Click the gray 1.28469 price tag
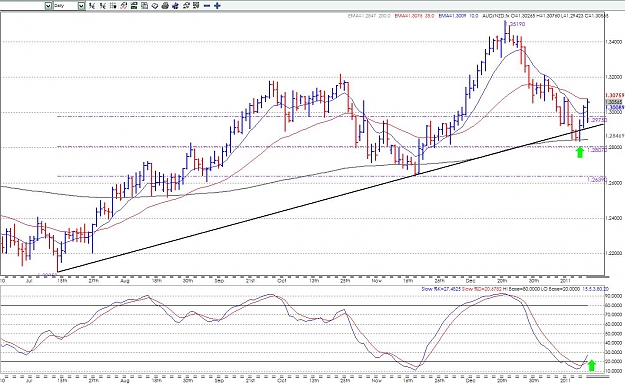Viewport: 625px width, 384px height. tap(614, 136)
